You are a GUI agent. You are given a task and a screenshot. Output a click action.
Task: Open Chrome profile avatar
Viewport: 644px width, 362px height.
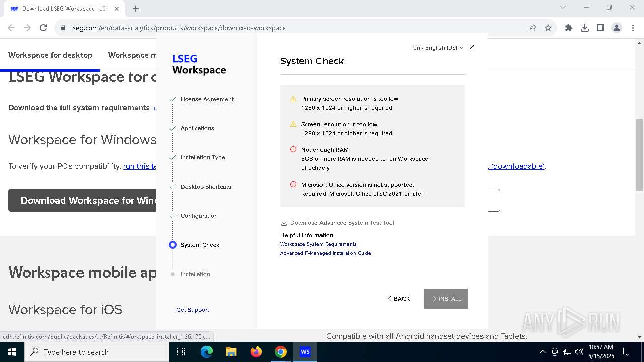coord(617,28)
